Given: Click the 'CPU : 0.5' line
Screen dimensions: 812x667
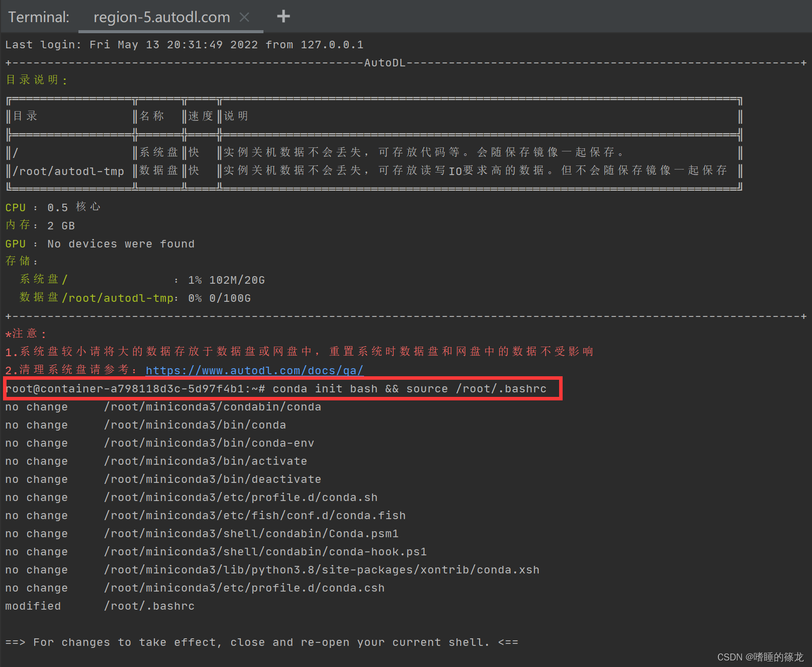Looking at the screenshot, I should pos(53,207).
